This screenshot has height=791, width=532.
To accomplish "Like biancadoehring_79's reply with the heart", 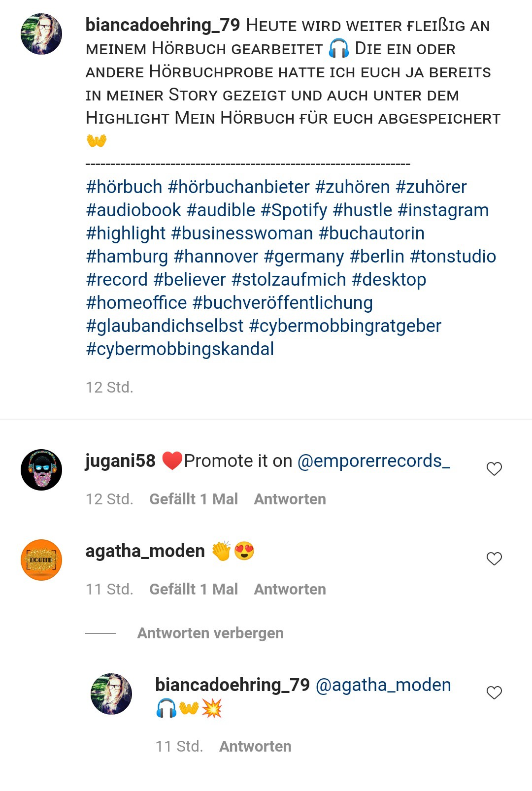I will tap(494, 692).
